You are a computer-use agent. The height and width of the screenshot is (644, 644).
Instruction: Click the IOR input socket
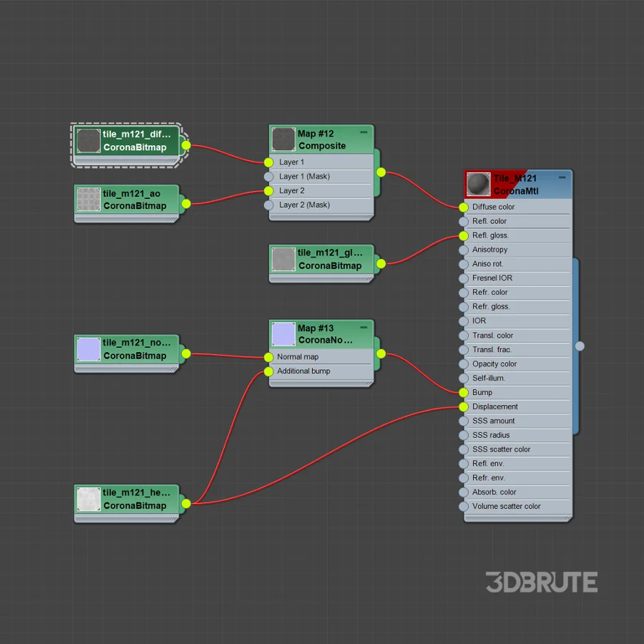coord(464,321)
